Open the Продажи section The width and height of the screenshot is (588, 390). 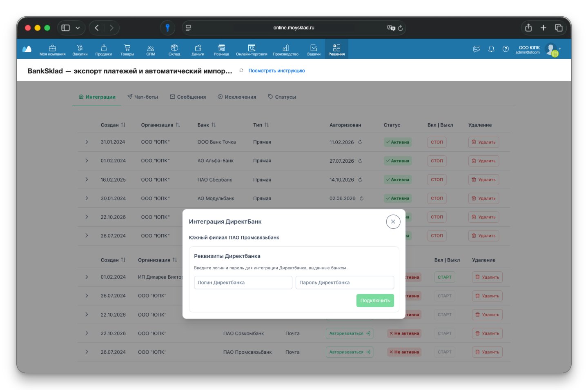click(104, 50)
